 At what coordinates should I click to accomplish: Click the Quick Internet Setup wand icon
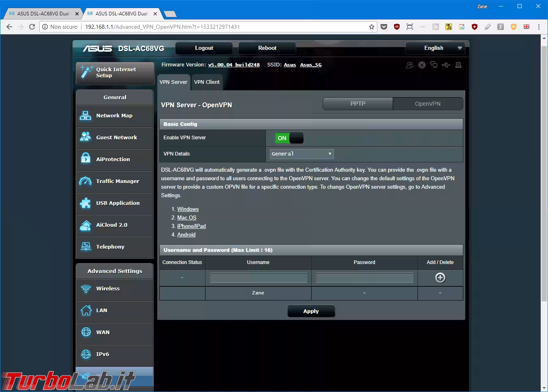[86, 72]
